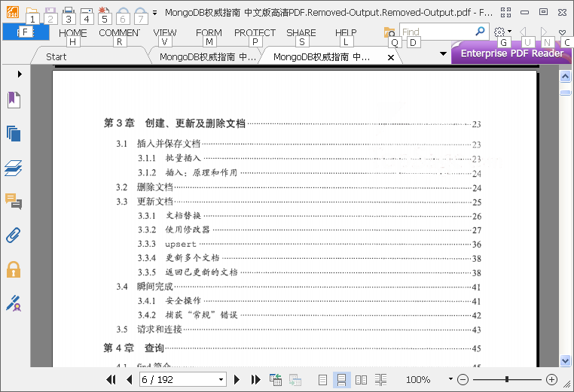Zoom in with the plus button

551,379
